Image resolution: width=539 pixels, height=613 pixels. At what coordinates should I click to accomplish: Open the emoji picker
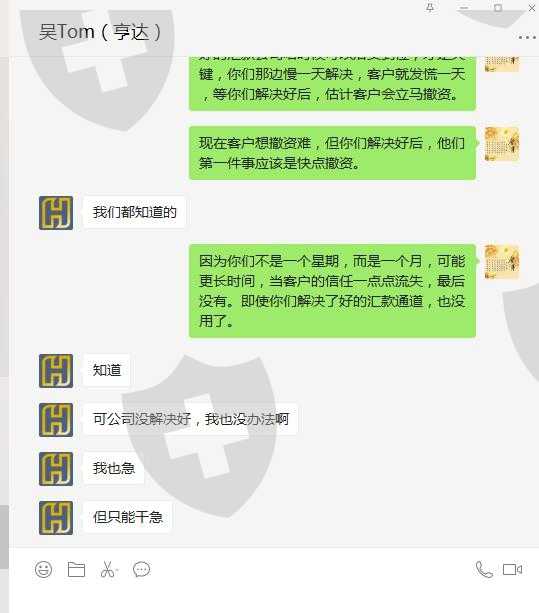pyautogui.click(x=43, y=569)
